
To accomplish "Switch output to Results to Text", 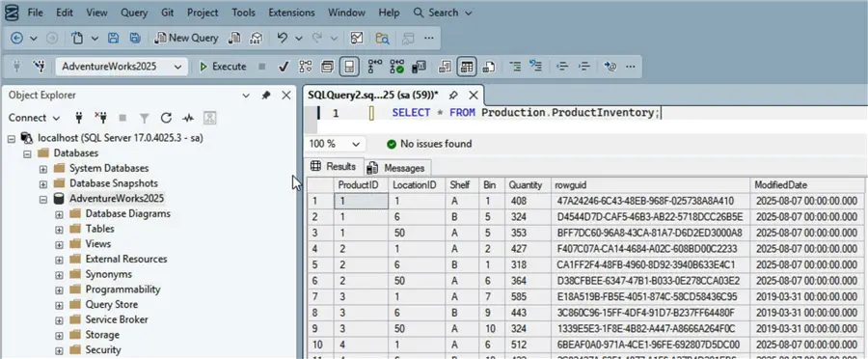I will 445,67.
